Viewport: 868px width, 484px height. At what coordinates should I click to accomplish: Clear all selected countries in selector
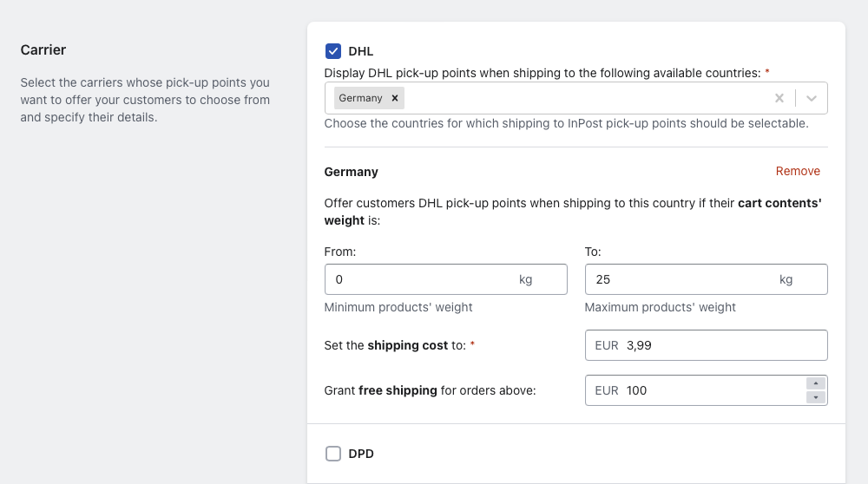point(779,98)
